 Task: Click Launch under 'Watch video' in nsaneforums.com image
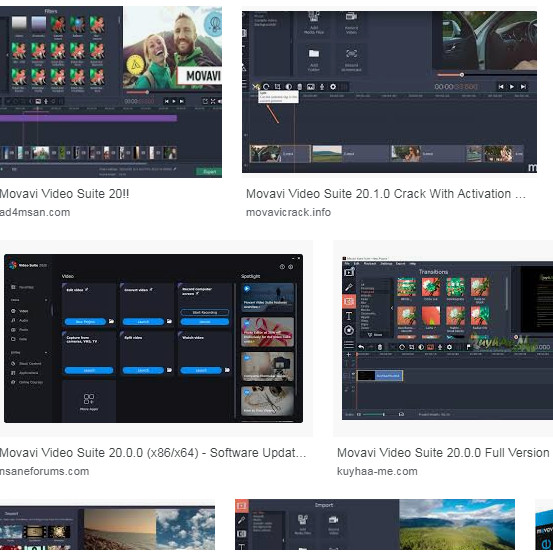click(201, 370)
